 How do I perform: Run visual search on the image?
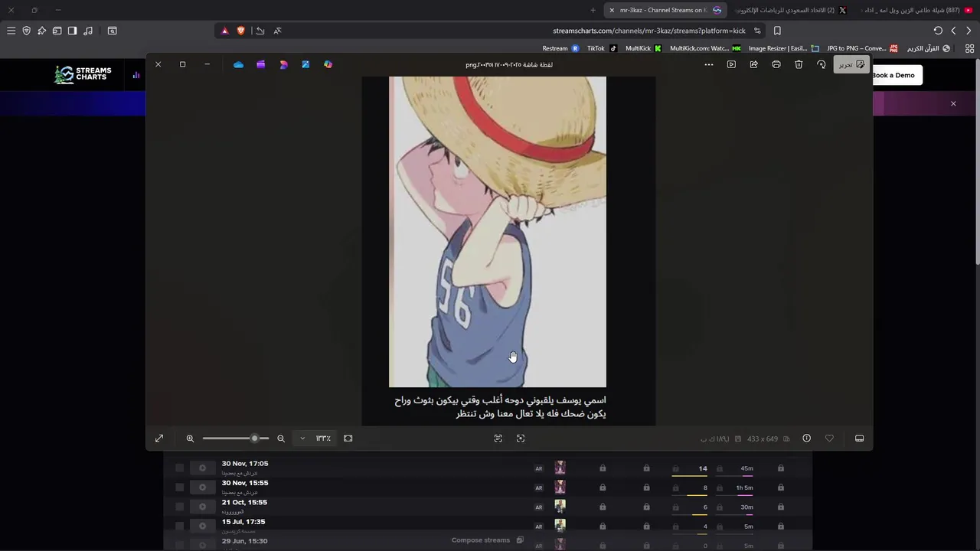[521, 439]
